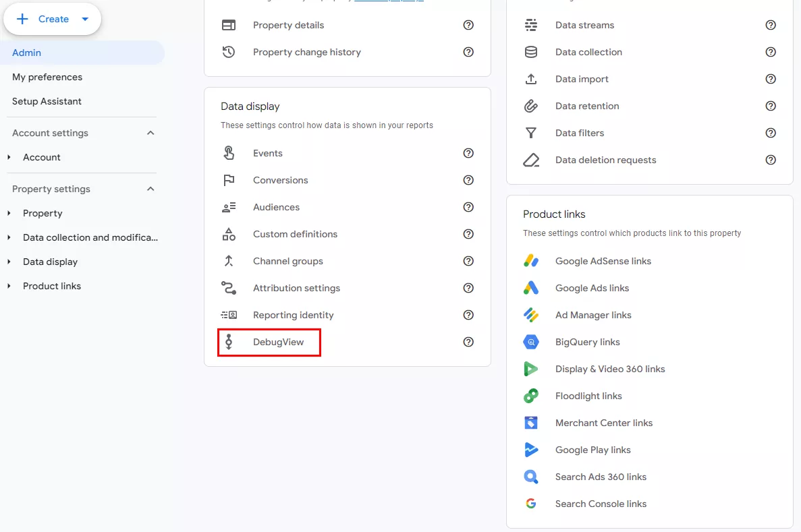
Task: Click the Audiences people icon
Action: click(228, 207)
